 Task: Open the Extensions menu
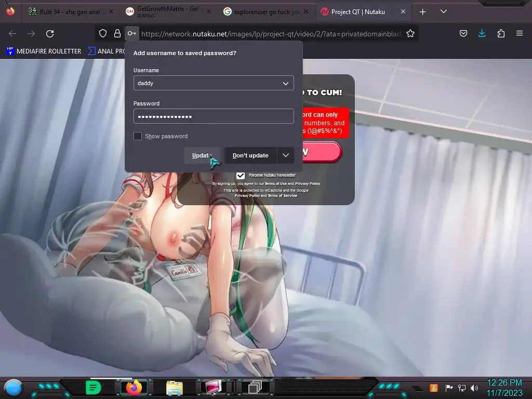coord(501,33)
